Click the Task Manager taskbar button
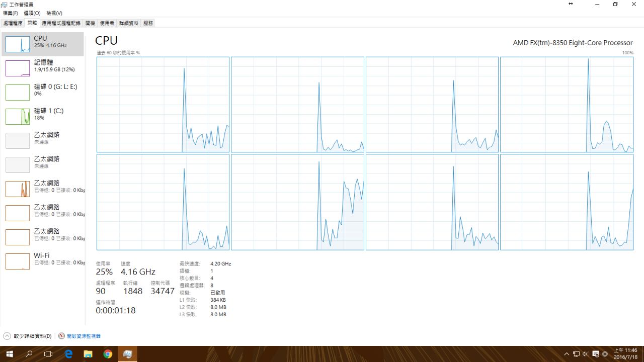Screen dimensions: 644x362 127,354
